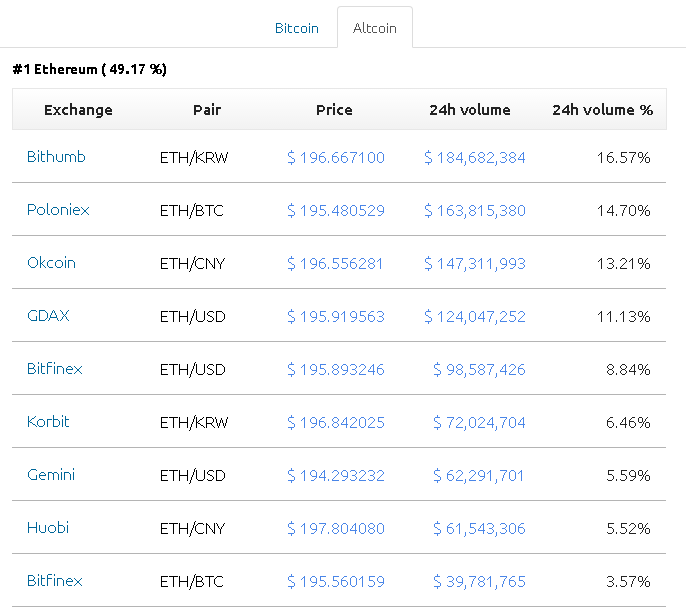The image size is (686, 610).
Task: Click volume $ 124,047,252
Action: tap(475, 316)
